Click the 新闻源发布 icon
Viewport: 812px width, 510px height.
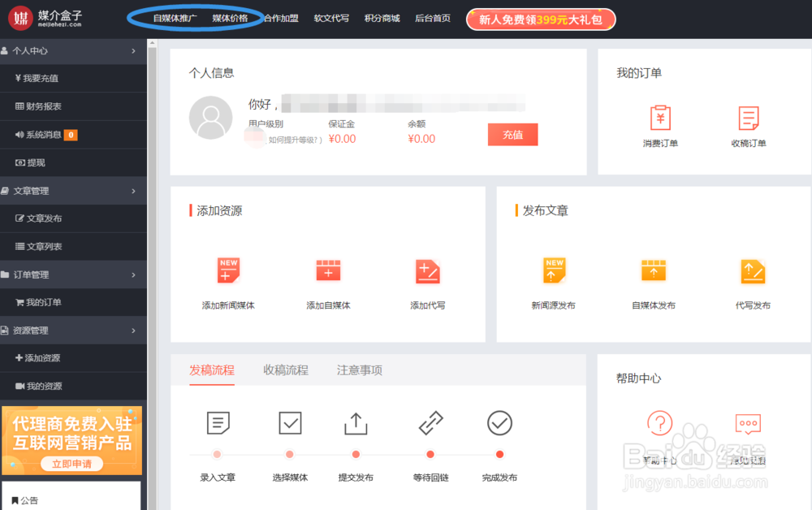(554, 270)
